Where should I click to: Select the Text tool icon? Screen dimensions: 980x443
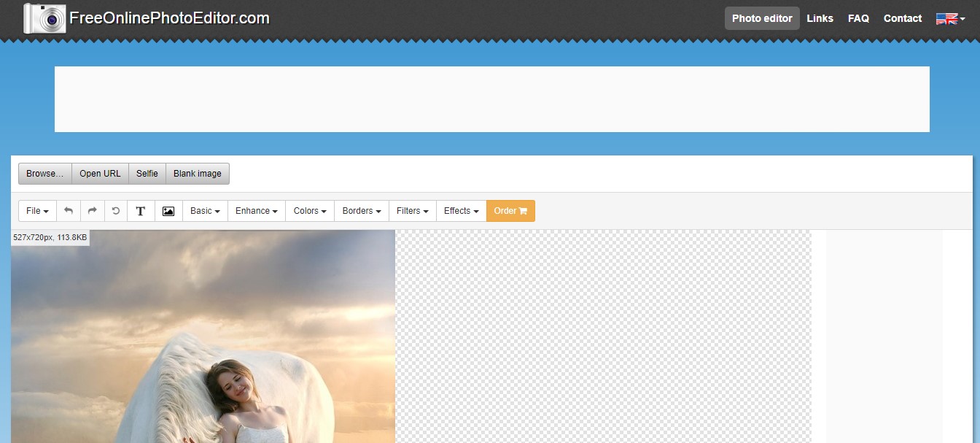coord(141,211)
